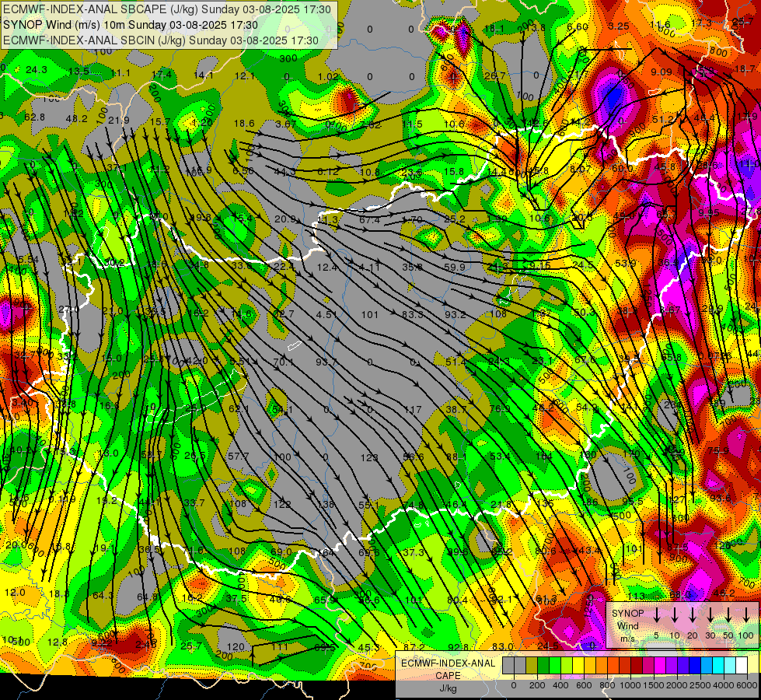Click the 117 value on the map
The width and height of the screenshot is (761, 700).
tap(413, 410)
